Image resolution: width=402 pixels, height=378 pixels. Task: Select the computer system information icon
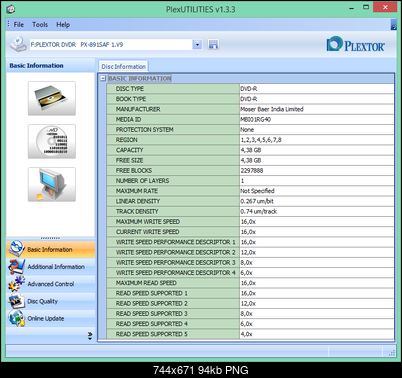click(x=52, y=184)
